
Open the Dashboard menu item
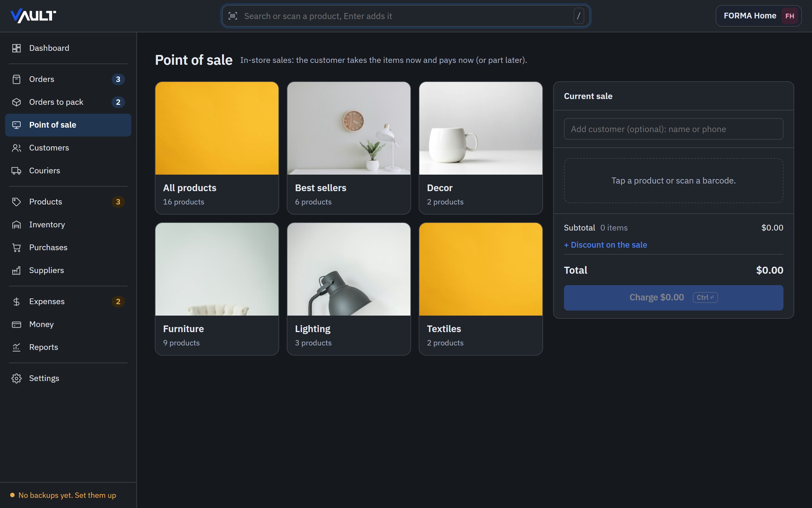68,48
